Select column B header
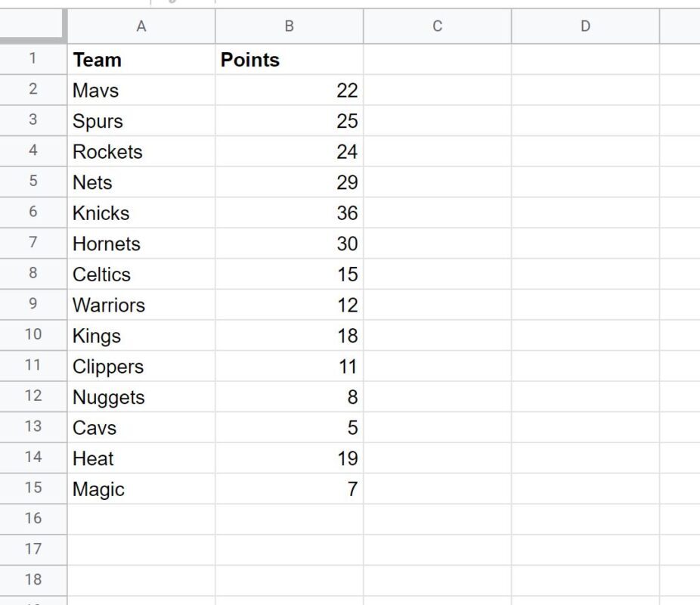700x605 pixels. click(x=290, y=26)
